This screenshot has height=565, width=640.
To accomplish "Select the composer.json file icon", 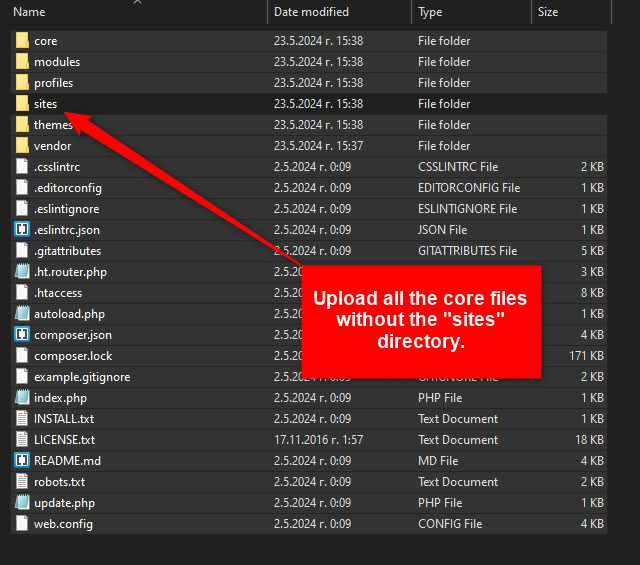I will [22, 335].
